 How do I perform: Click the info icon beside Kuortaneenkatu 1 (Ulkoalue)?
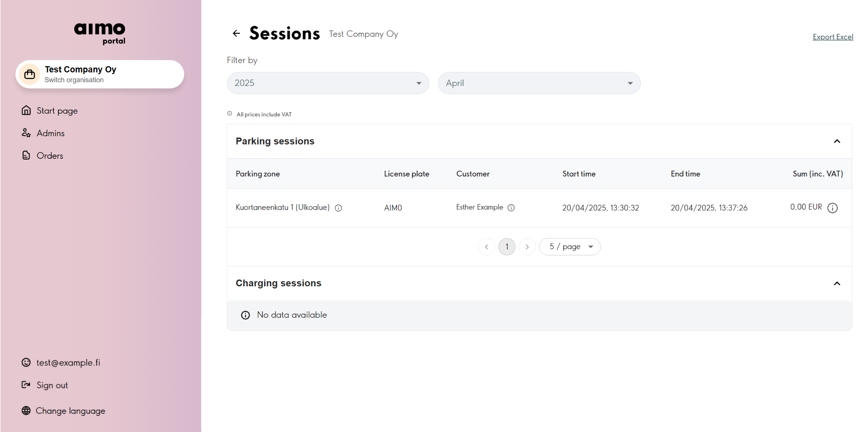(338, 208)
